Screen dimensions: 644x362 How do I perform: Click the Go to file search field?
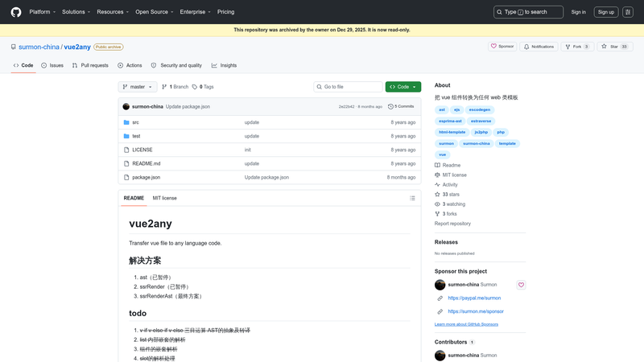point(348,87)
